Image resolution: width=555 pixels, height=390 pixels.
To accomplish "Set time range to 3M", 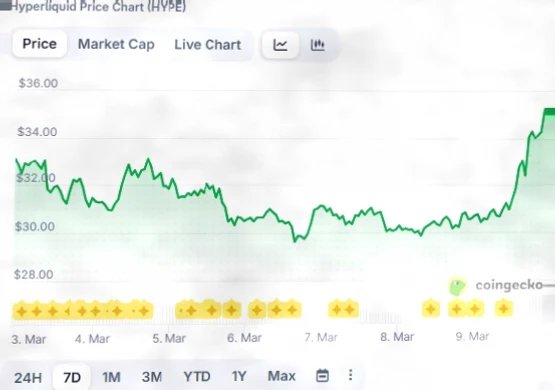I will (152, 377).
